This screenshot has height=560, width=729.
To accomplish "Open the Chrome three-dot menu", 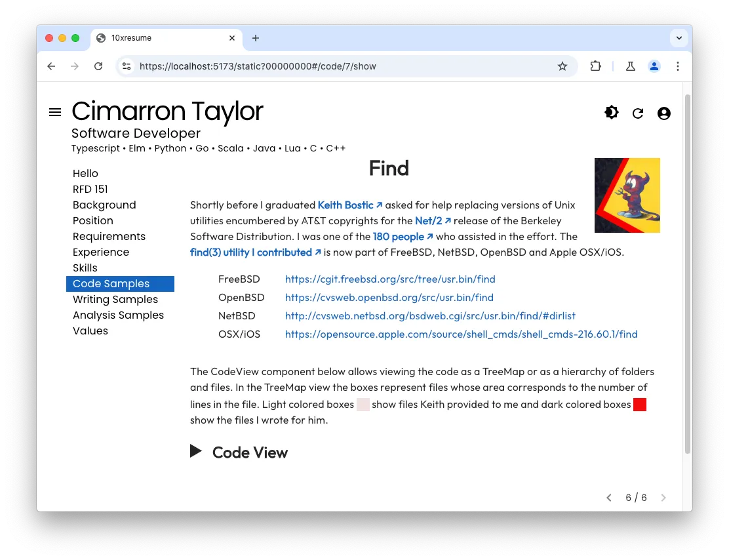I will pos(678,66).
